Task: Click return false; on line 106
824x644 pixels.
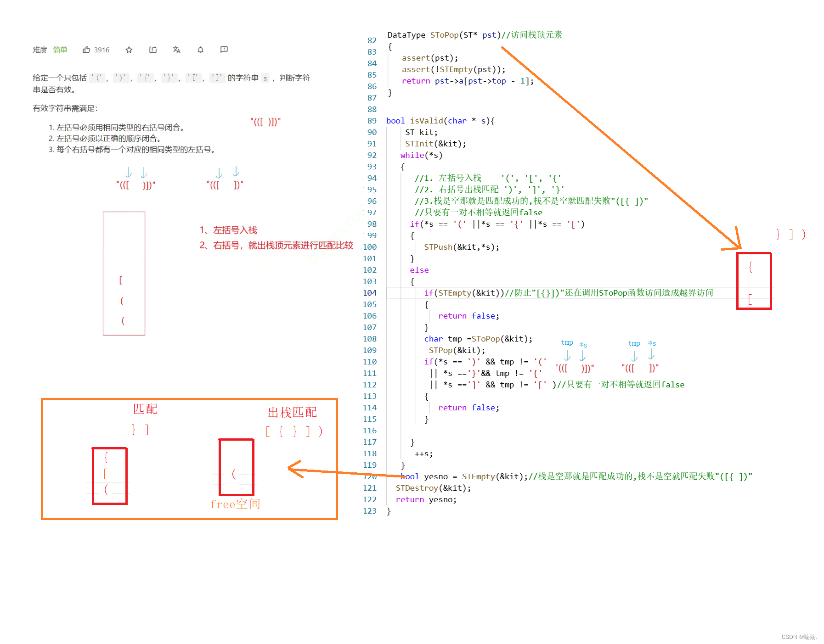Action: coord(468,316)
